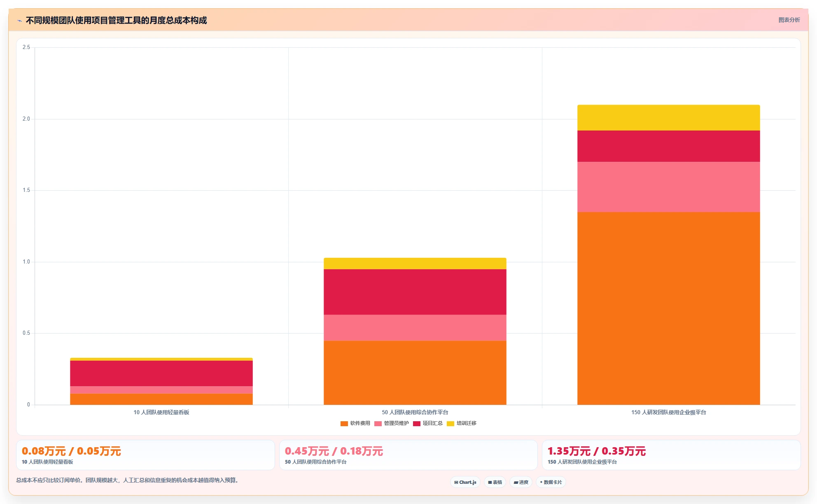
Task: Click card caption 50 人团队使用综合协作平台
Action: coord(316,462)
